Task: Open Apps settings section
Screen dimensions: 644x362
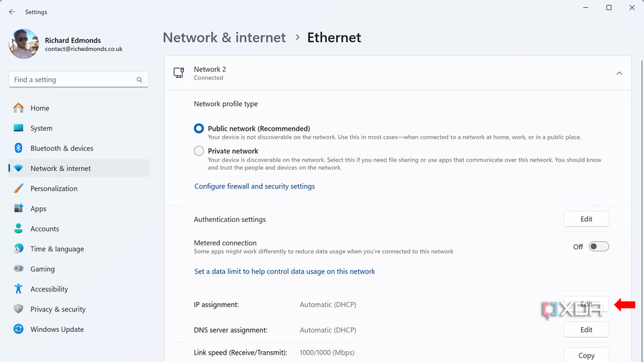Action: pos(78,208)
